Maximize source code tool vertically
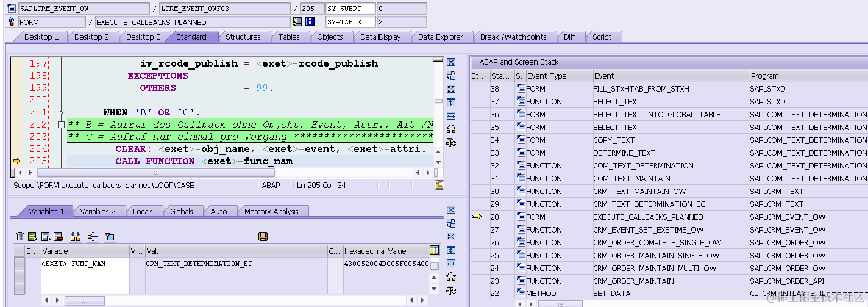This screenshot has width=868, height=307. point(451,103)
